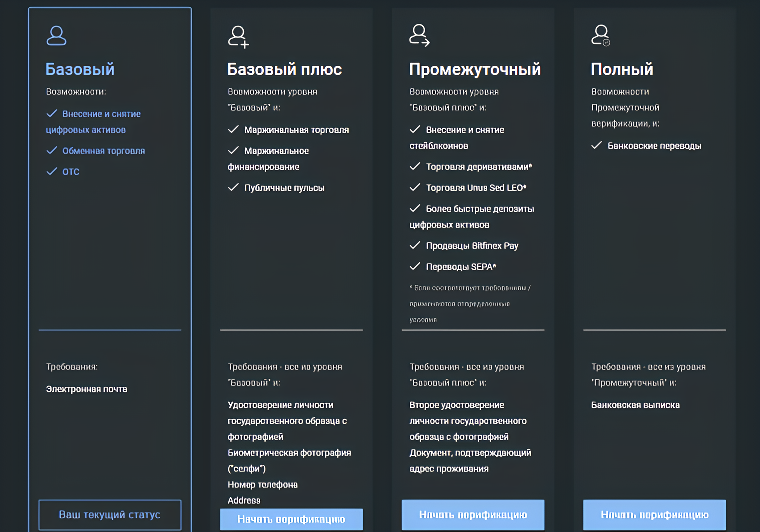Screen dimensions: 760x532
Task: Click checkmark next to Продавцы Bitfinex Pay
Action: (x=415, y=246)
